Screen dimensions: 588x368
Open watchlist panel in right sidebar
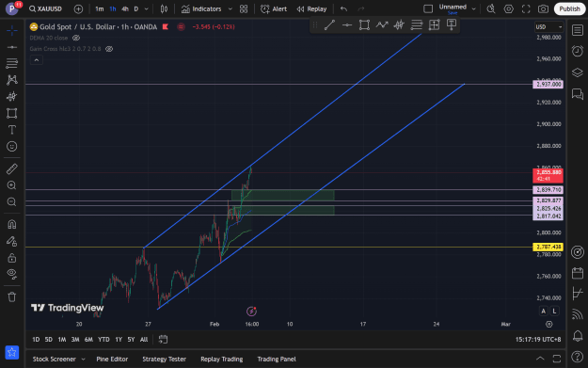(x=578, y=30)
